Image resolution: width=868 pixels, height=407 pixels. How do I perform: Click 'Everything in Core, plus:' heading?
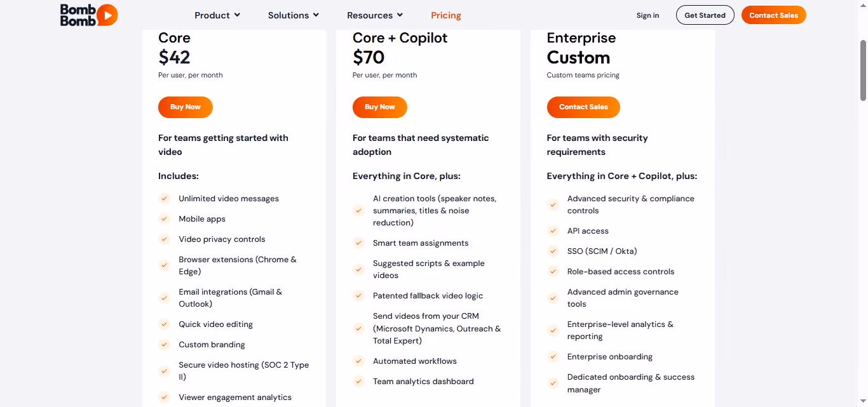coord(407,176)
